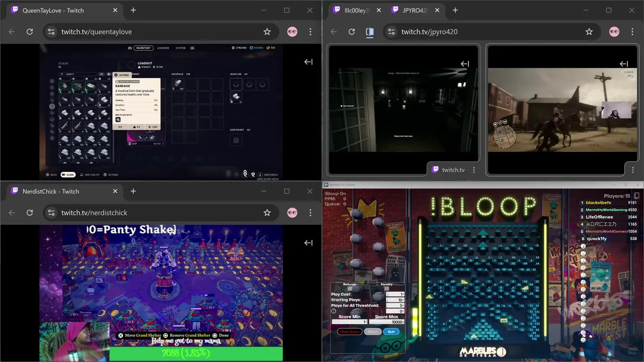This screenshot has width=644, height=362.
Task: Close the NerdistChick - Twitch tab
Action: (115, 191)
